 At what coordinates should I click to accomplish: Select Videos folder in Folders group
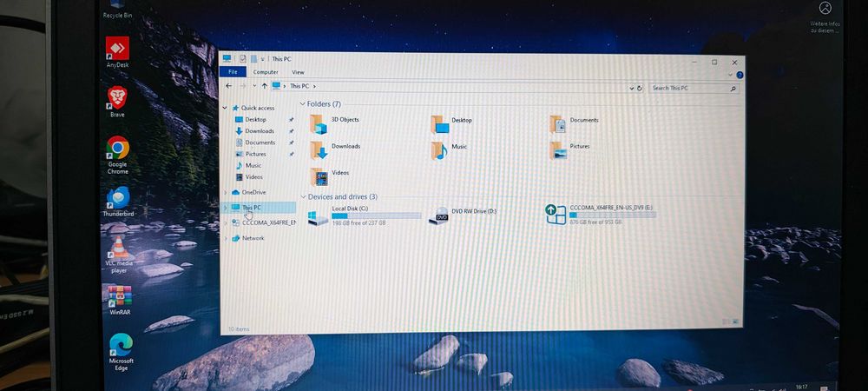pos(330,176)
